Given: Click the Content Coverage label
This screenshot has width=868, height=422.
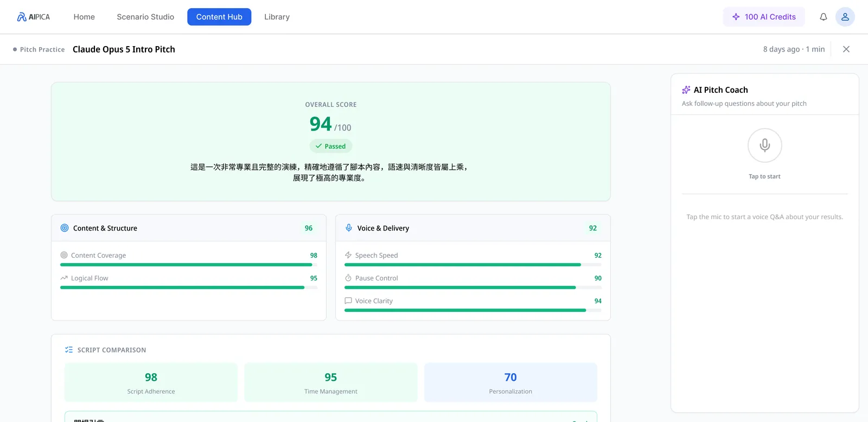Looking at the screenshot, I should [98, 255].
